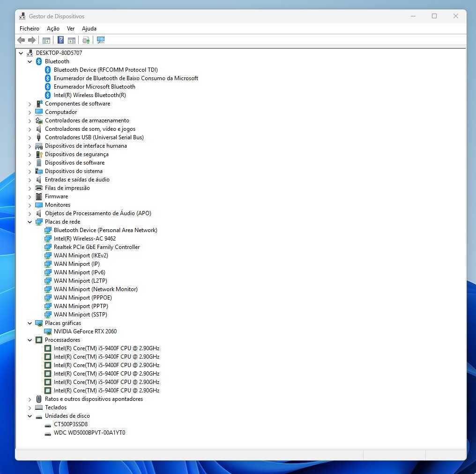
Task: Select Enumerador de Bluetooth de Baixo Consumo
Action: pos(126,78)
